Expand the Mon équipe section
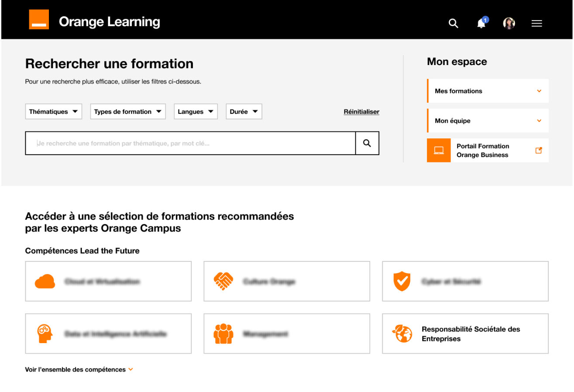 point(488,120)
